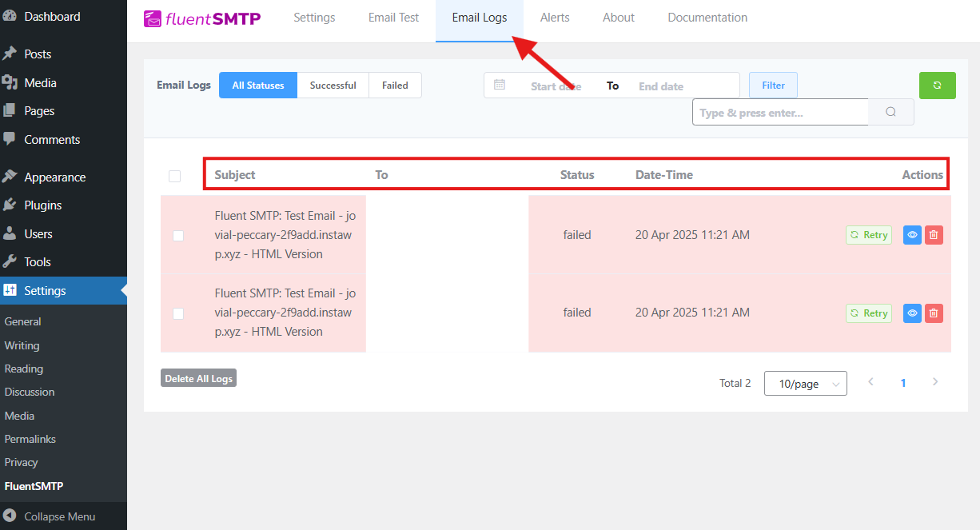Click the FluentSMTP logo
This screenshot has height=530, width=980.
(x=202, y=18)
